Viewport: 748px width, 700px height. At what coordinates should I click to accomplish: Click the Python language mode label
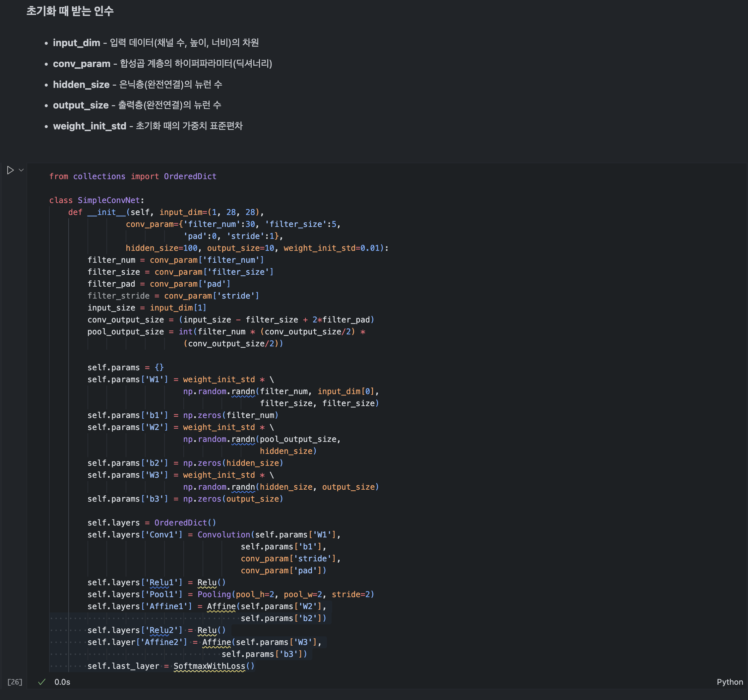[x=729, y=682]
